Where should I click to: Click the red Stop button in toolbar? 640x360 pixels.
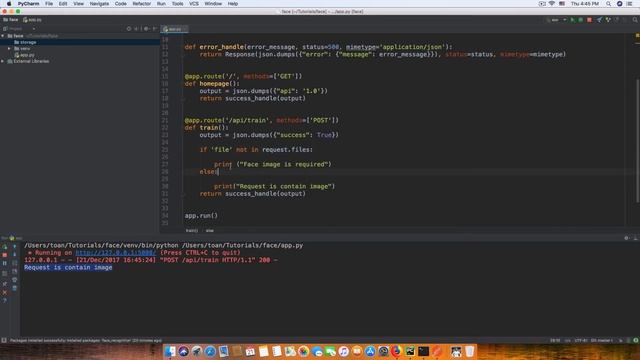[589, 20]
